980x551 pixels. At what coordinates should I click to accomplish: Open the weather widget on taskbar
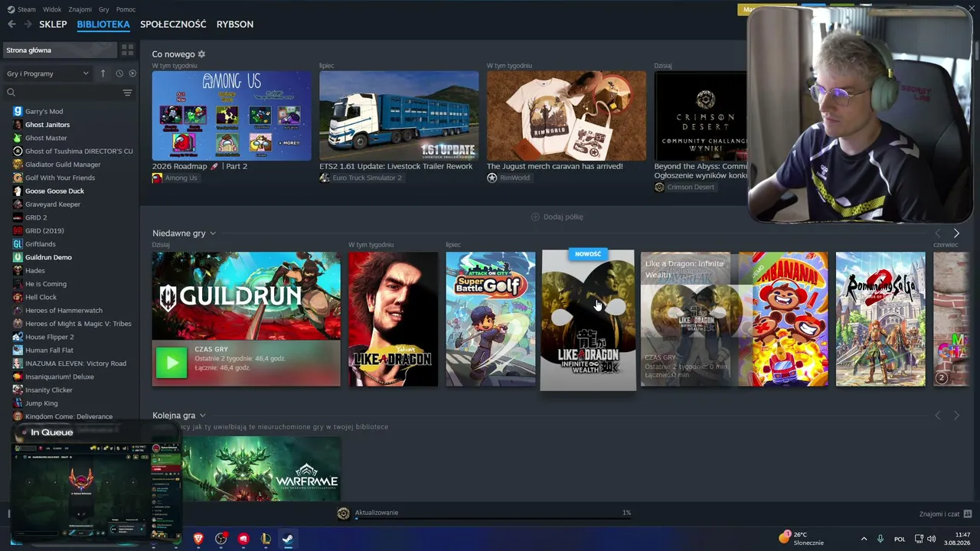802,538
